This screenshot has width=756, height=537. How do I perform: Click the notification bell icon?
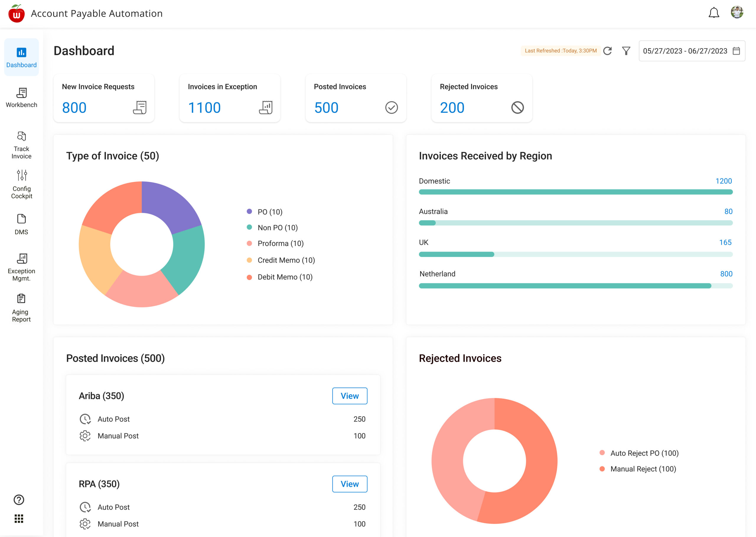pyautogui.click(x=714, y=13)
